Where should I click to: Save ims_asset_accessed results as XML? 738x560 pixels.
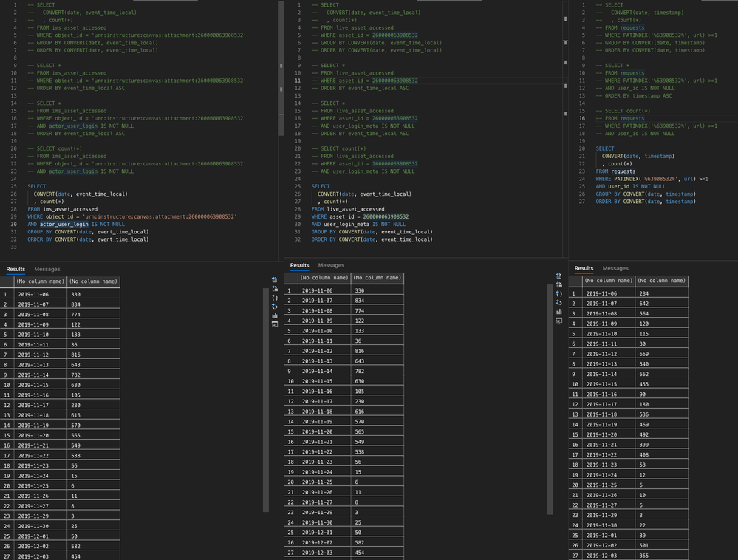pyautogui.click(x=275, y=307)
